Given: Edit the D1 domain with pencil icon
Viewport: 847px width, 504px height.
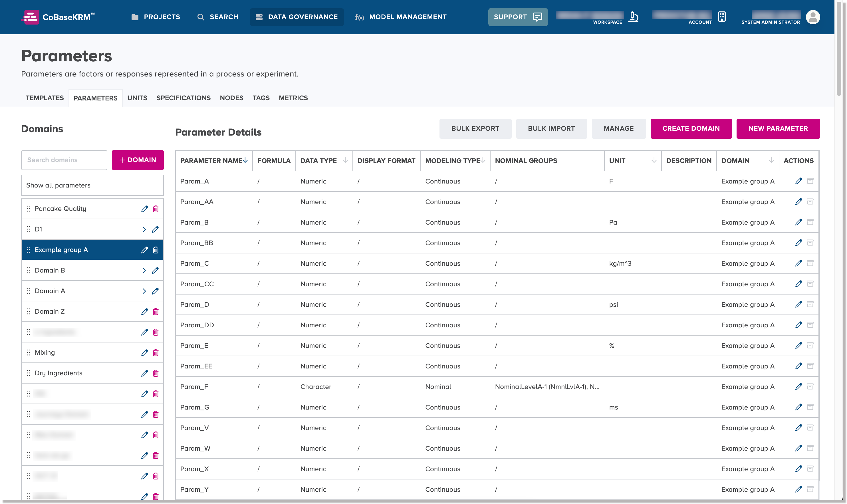Looking at the screenshot, I should coord(155,229).
